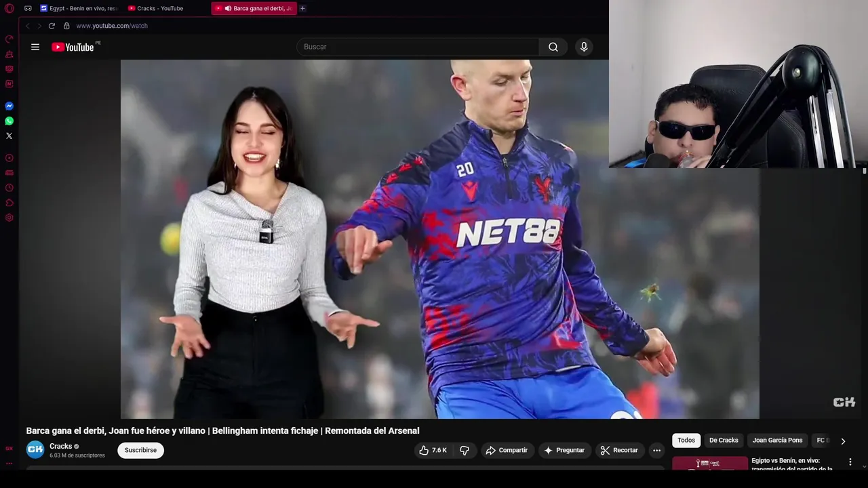Open the Player icon in sidebar
868x488 pixels.
(x=9, y=158)
